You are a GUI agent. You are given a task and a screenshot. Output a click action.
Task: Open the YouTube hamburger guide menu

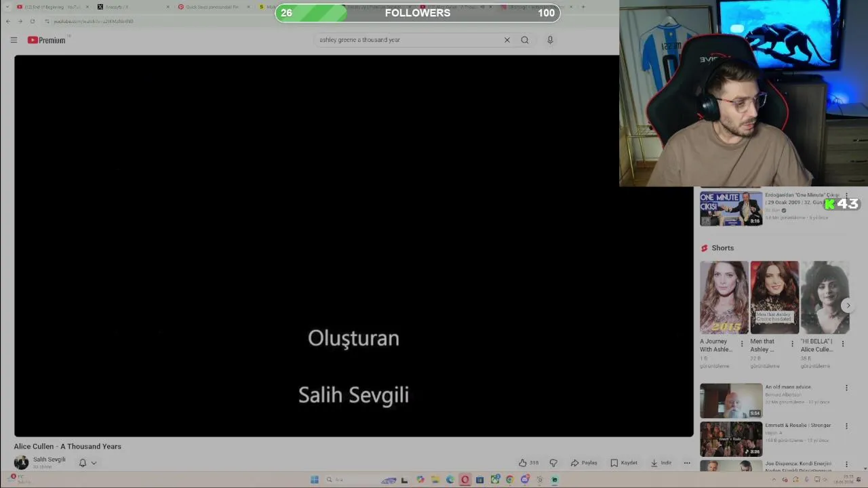point(14,40)
